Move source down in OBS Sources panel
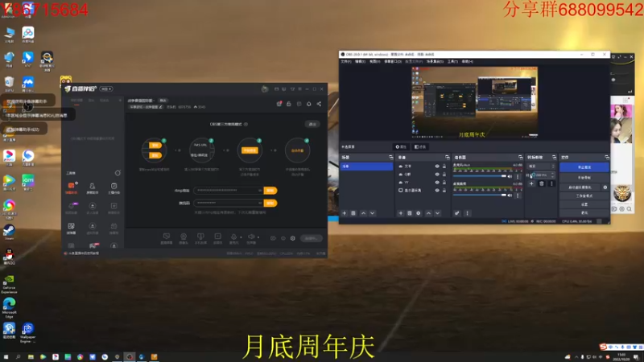This screenshot has width=644, height=362. pyautogui.click(x=437, y=213)
